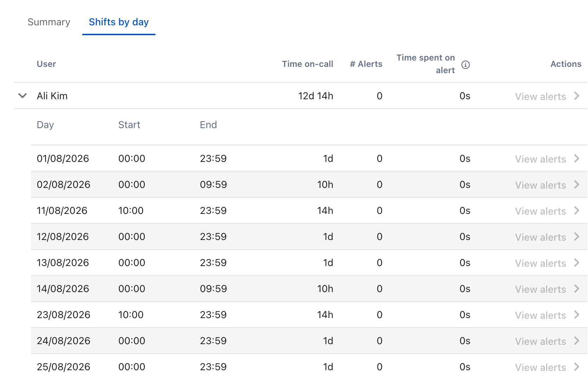Screen dimensions: 588x373
Task: Click the arrow icon in the 24/08/2026 row
Action: click(577, 341)
